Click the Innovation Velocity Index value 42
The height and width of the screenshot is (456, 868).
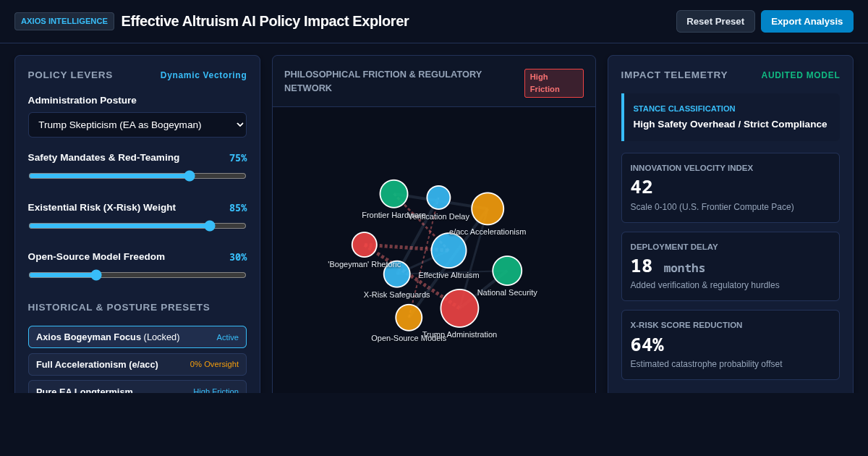click(x=642, y=187)
